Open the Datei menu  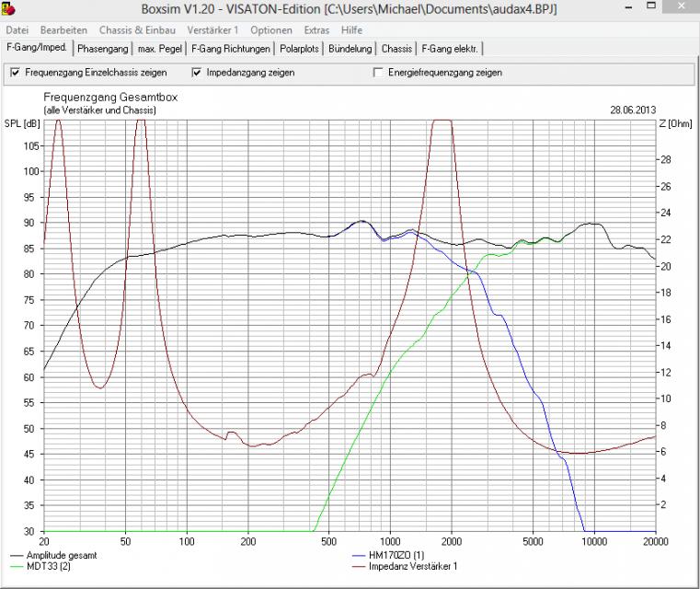coord(17,30)
